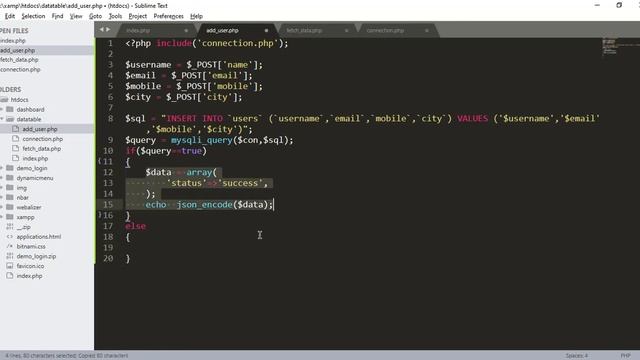Click the file icon beside add_user.php
This screenshot has height=360, width=640.
coord(16,129)
